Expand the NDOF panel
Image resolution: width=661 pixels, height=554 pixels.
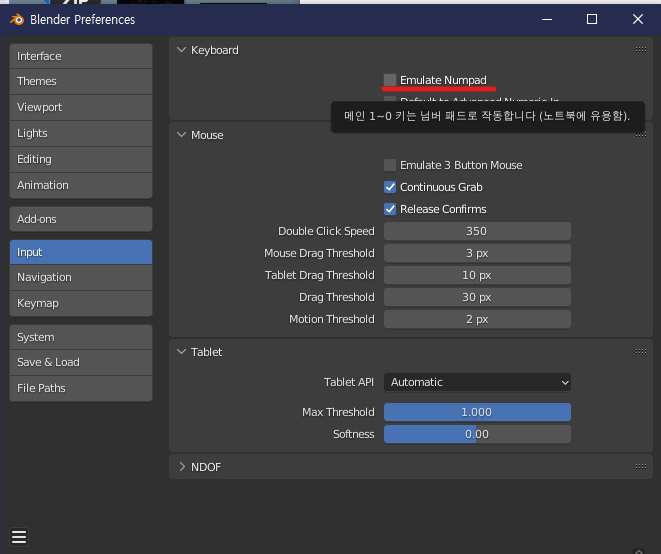point(181,467)
